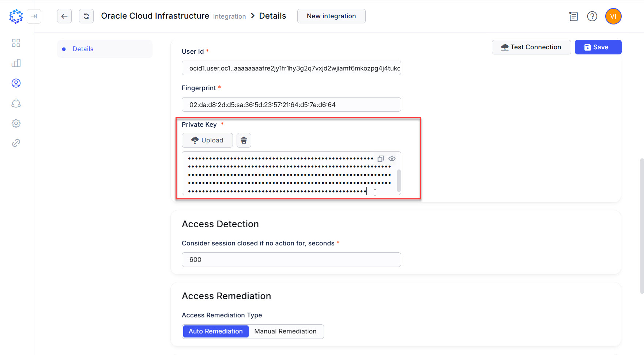Open the dashboard grid icon in sidebar
644x355 pixels.
[x=16, y=43]
